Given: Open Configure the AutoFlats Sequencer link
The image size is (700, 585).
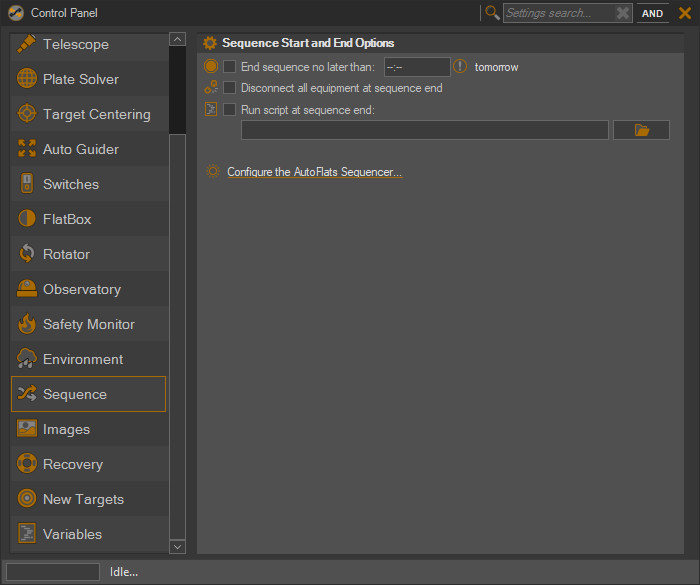Looking at the screenshot, I should pyautogui.click(x=315, y=172).
